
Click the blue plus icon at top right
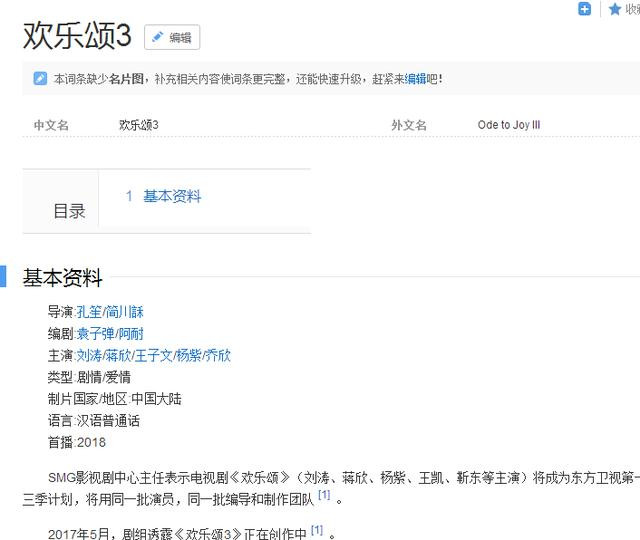(585, 9)
